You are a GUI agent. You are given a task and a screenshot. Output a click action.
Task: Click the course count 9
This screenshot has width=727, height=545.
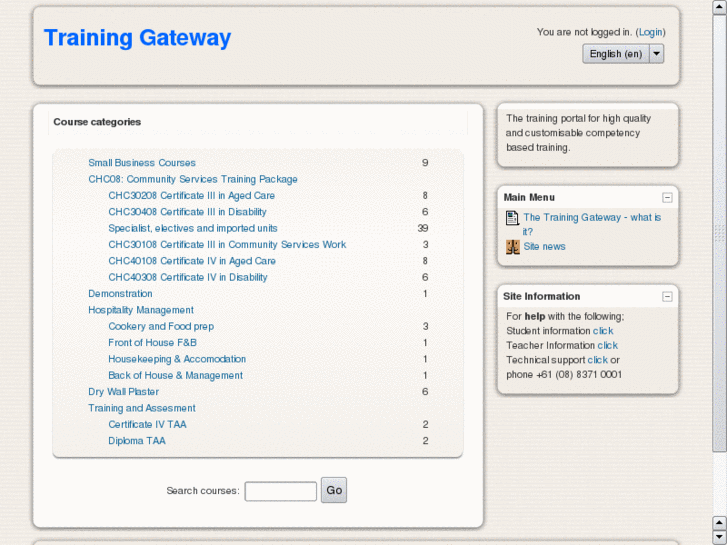425,163
